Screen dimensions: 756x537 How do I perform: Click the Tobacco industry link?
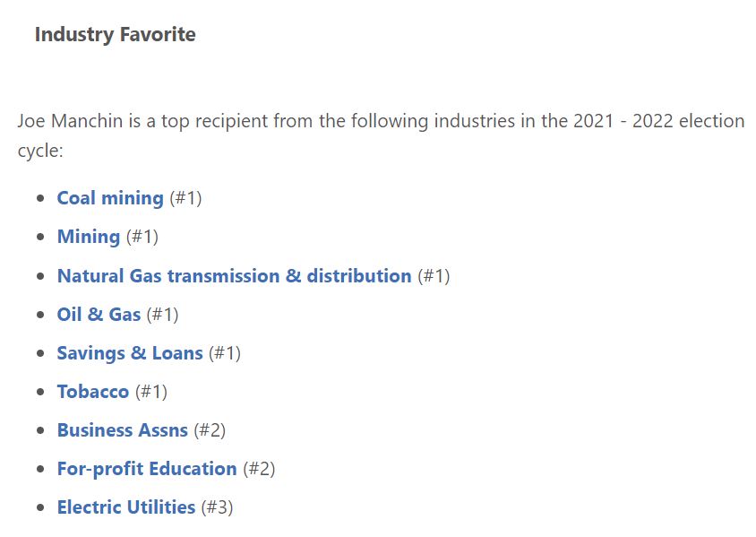[93, 392]
